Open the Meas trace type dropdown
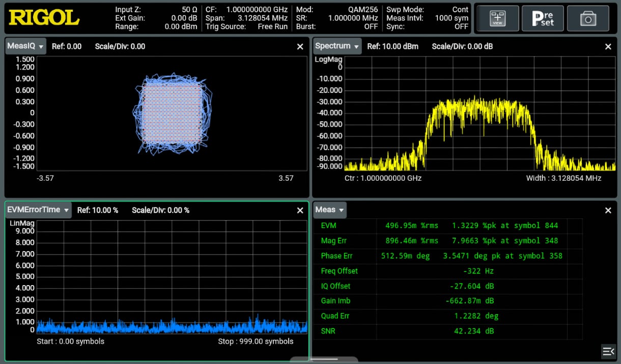 [330, 210]
